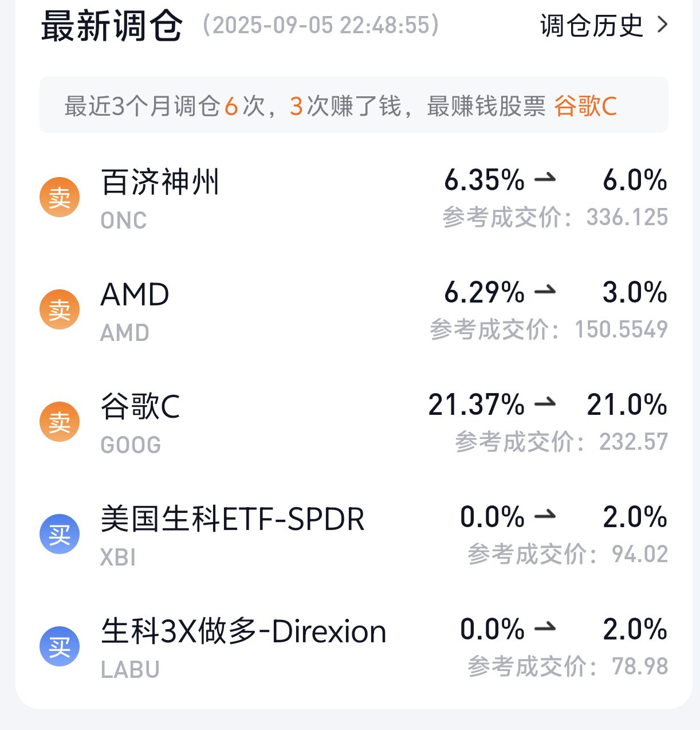Click the GOOG ticker symbol
The image size is (700, 730).
131,445
